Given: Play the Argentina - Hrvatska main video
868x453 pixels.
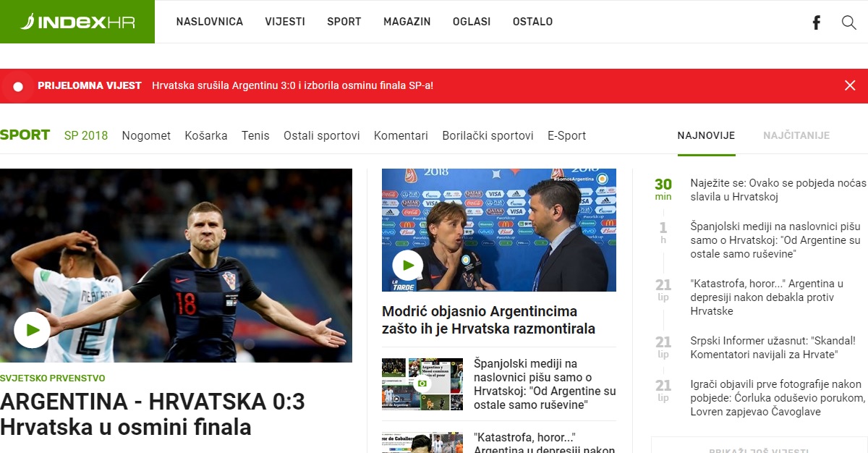Looking at the screenshot, I should (32, 330).
